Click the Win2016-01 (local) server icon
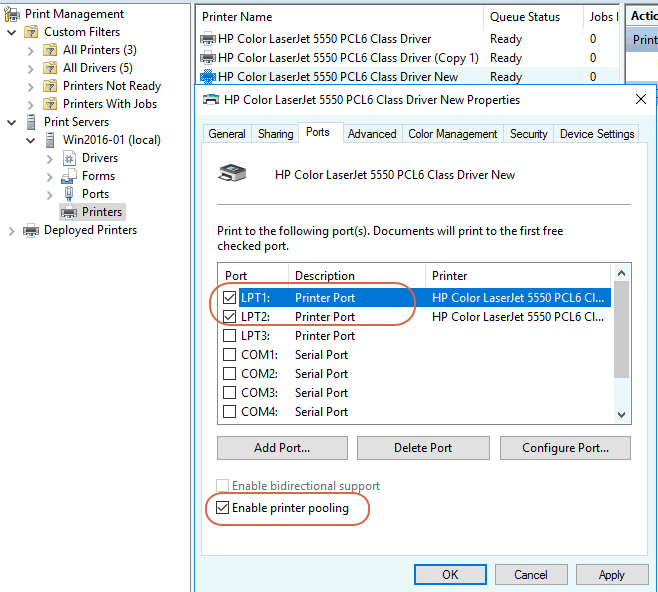658x592 pixels. pos(50,140)
